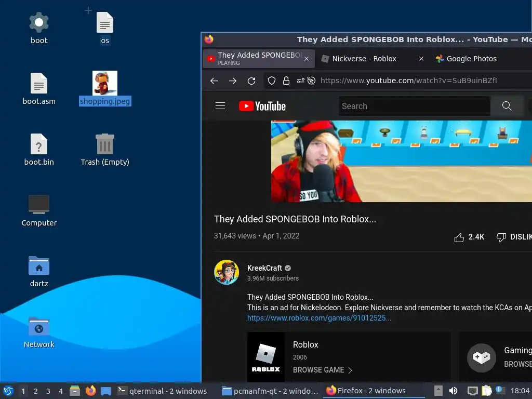Open the LXQt application menu in the panel
532x399 pixels.
[8, 391]
